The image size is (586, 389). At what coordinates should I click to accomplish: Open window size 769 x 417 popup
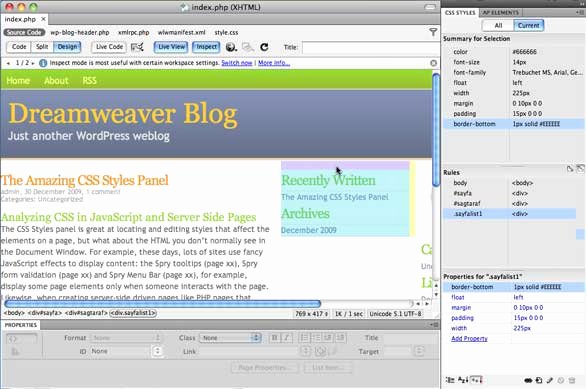312,314
